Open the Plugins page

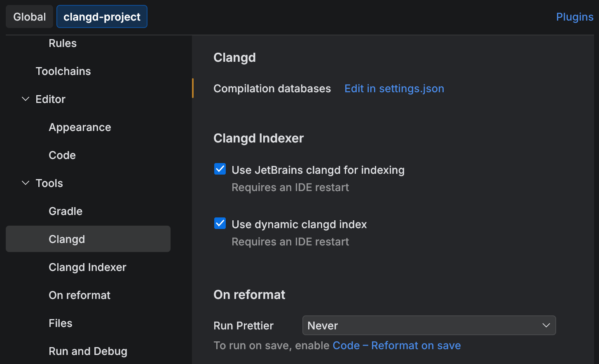click(x=575, y=16)
